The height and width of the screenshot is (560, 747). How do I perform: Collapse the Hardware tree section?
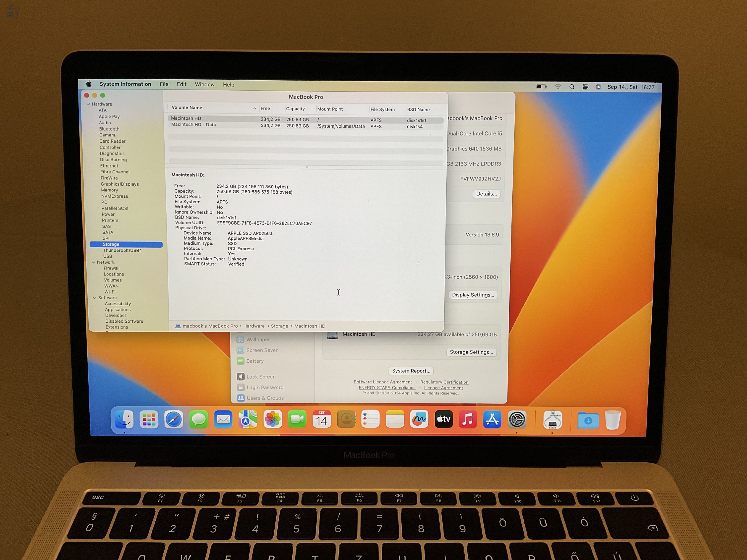click(x=88, y=104)
